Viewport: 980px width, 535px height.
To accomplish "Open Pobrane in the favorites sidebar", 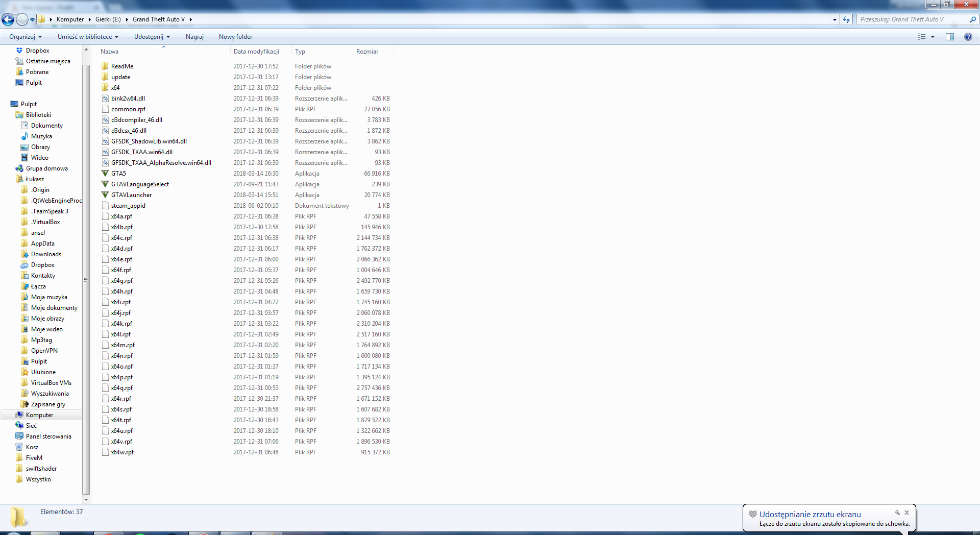I will tap(37, 72).
